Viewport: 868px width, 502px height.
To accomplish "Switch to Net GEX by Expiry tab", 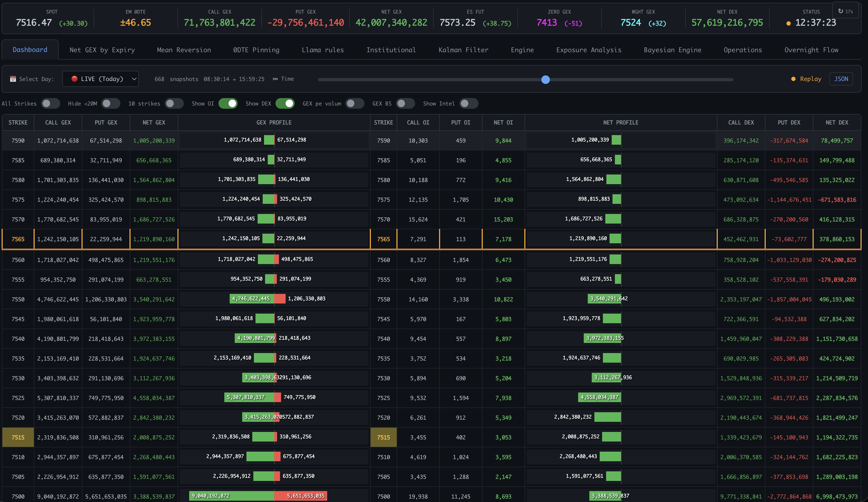I will (102, 50).
